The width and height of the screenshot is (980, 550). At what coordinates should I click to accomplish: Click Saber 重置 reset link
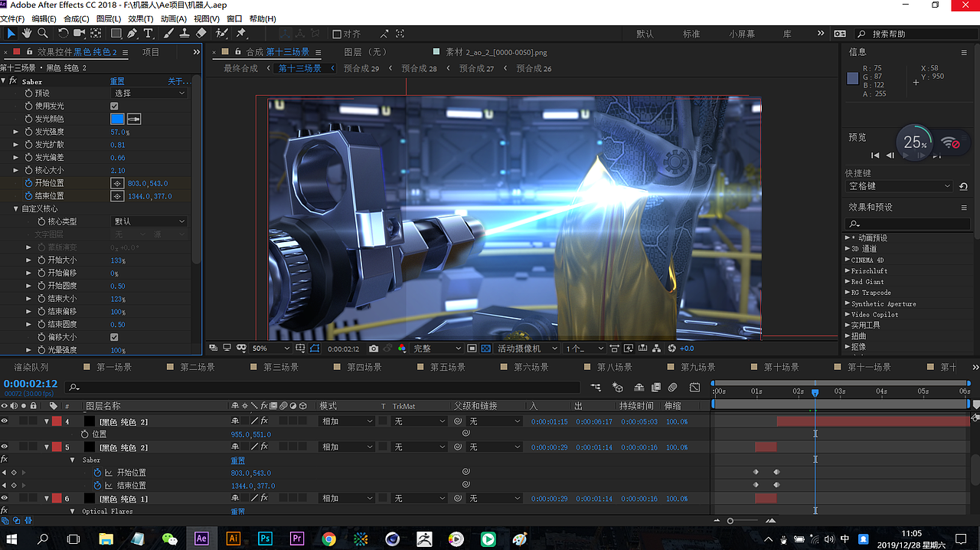[117, 81]
